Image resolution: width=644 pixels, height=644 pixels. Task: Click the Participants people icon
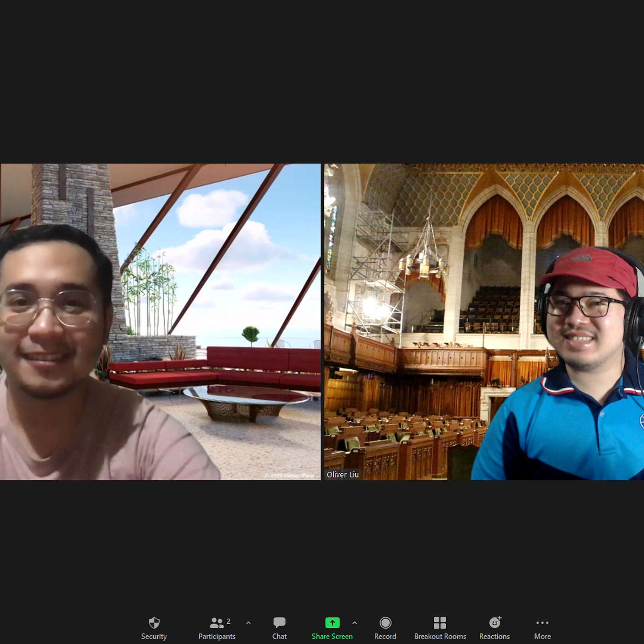coord(217,622)
